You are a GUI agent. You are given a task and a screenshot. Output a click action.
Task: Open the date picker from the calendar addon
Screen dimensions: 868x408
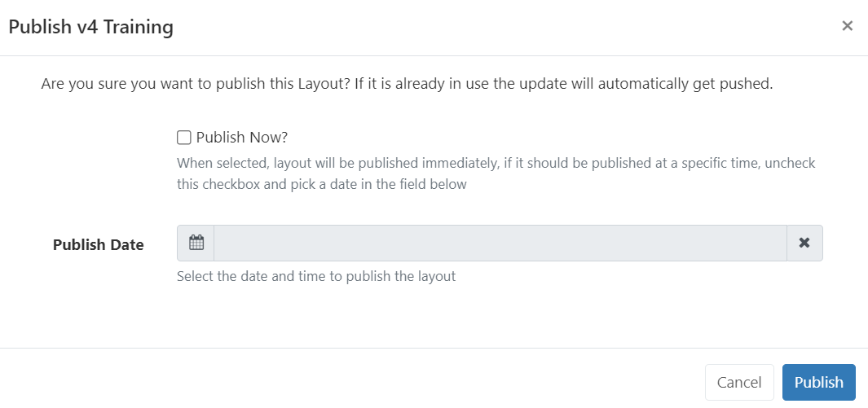pos(196,243)
